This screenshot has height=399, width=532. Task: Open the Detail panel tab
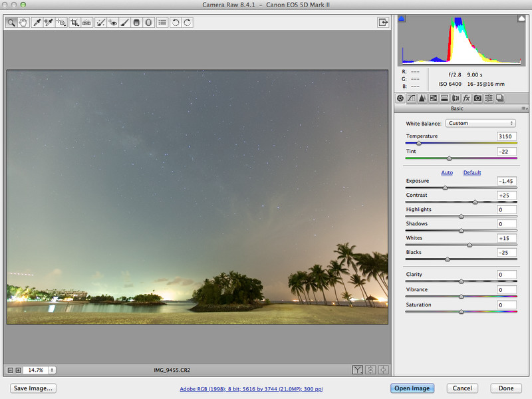pos(422,98)
